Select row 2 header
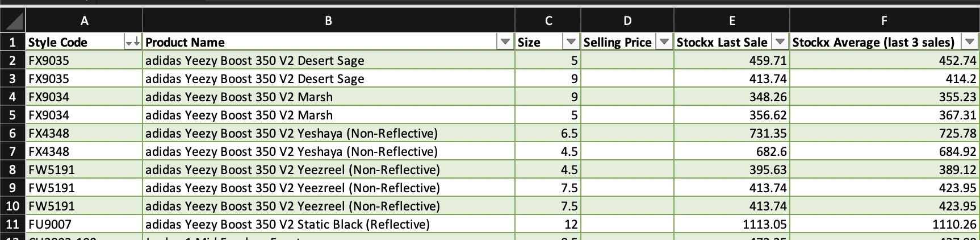980x240 pixels. 12,60
